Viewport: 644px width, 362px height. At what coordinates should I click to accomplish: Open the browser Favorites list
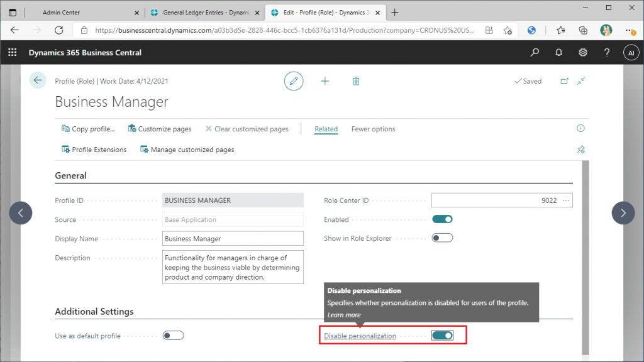560,30
